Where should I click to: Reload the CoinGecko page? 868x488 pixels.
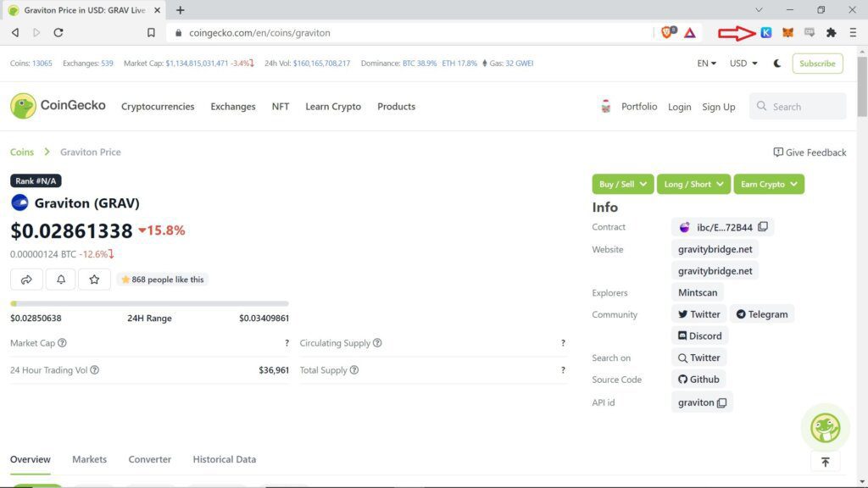[58, 33]
